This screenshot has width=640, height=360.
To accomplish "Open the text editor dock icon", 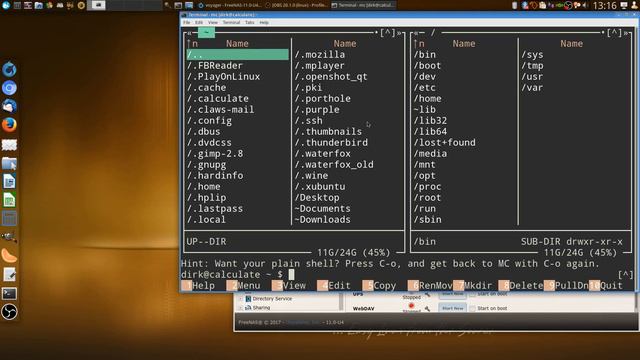I will click(x=9, y=274).
